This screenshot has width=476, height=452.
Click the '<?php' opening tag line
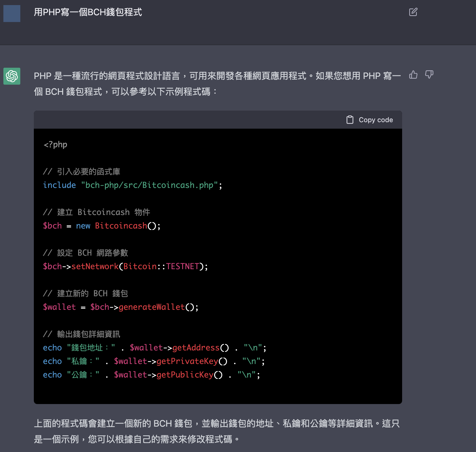[55, 144]
